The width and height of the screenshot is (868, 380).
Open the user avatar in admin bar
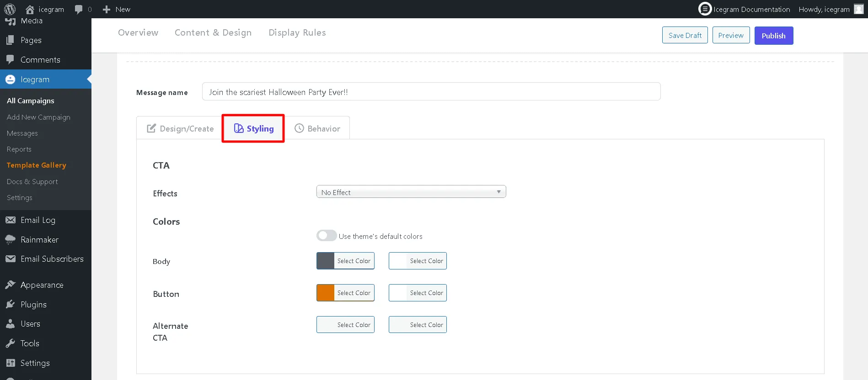click(859, 9)
